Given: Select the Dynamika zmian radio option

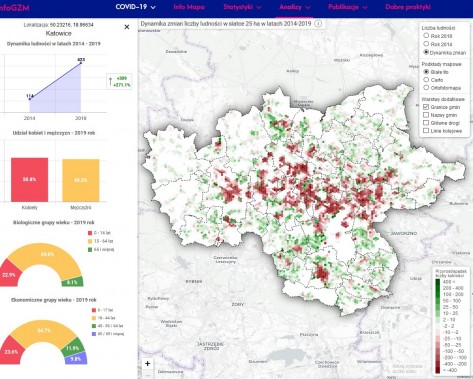Looking at the screenshot, I should 426,52.
